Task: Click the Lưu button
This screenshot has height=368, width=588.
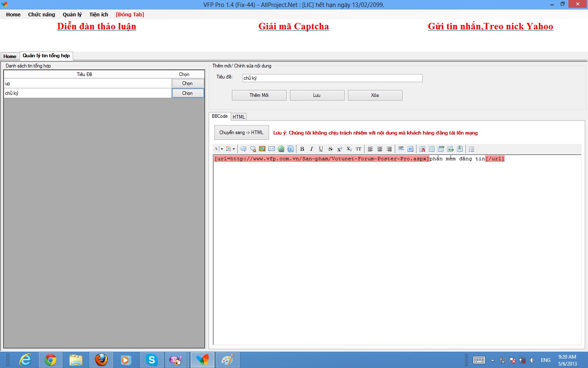Action: coord(317,95)
